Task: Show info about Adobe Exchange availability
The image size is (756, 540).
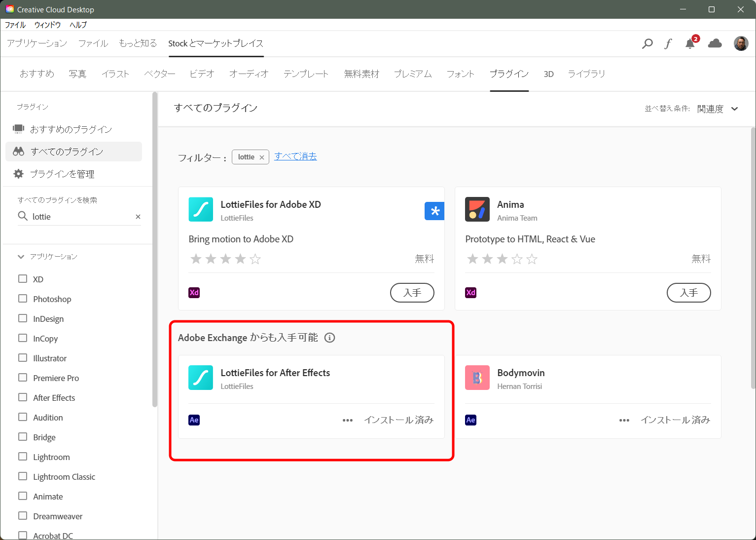Action: click(x=330, y=338)
